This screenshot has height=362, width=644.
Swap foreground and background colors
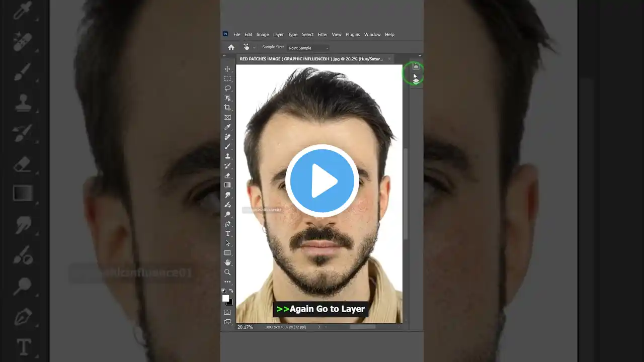(x=231, y=291)
